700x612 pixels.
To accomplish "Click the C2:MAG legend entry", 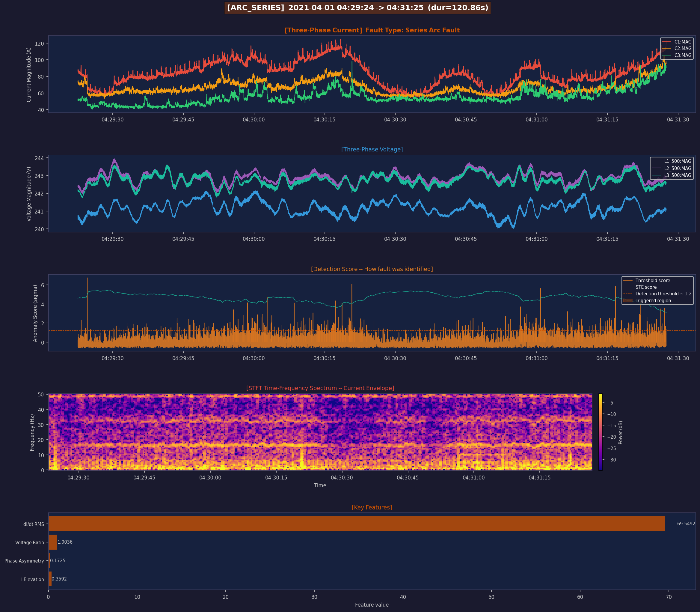I will coord(683,49).
